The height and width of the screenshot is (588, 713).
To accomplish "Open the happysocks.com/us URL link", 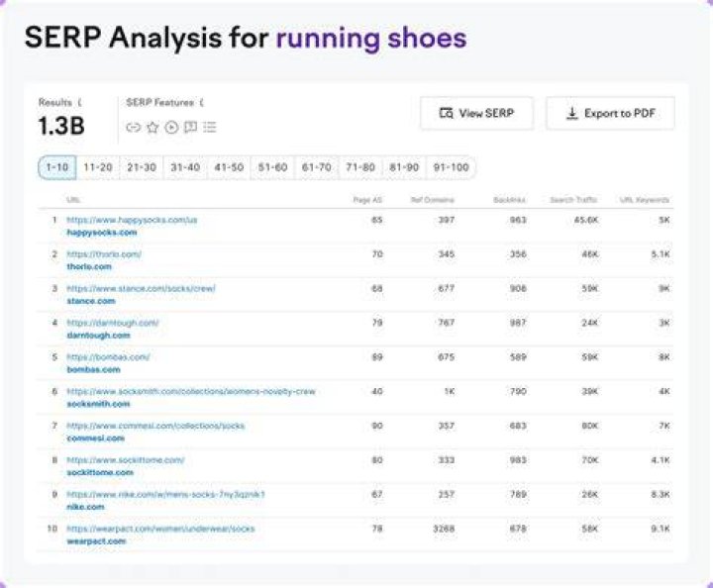I will point(132,220).
